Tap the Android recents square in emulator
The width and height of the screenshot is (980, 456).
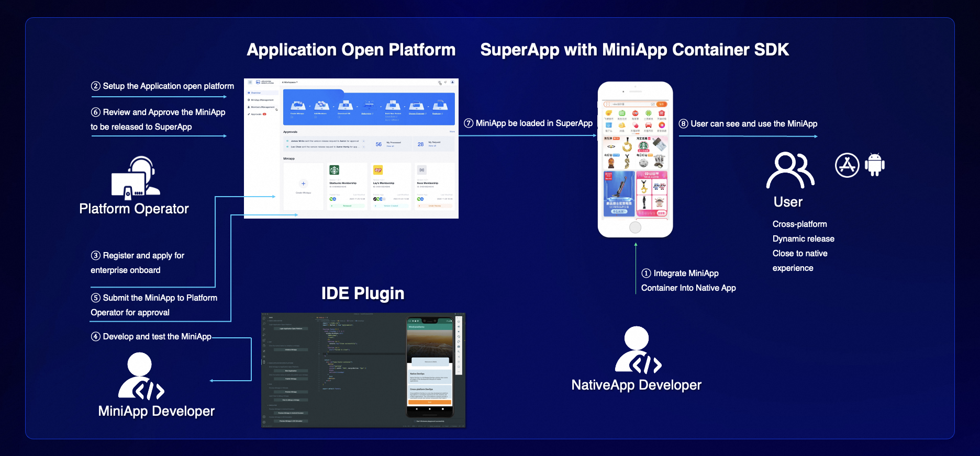pos(443,409)
